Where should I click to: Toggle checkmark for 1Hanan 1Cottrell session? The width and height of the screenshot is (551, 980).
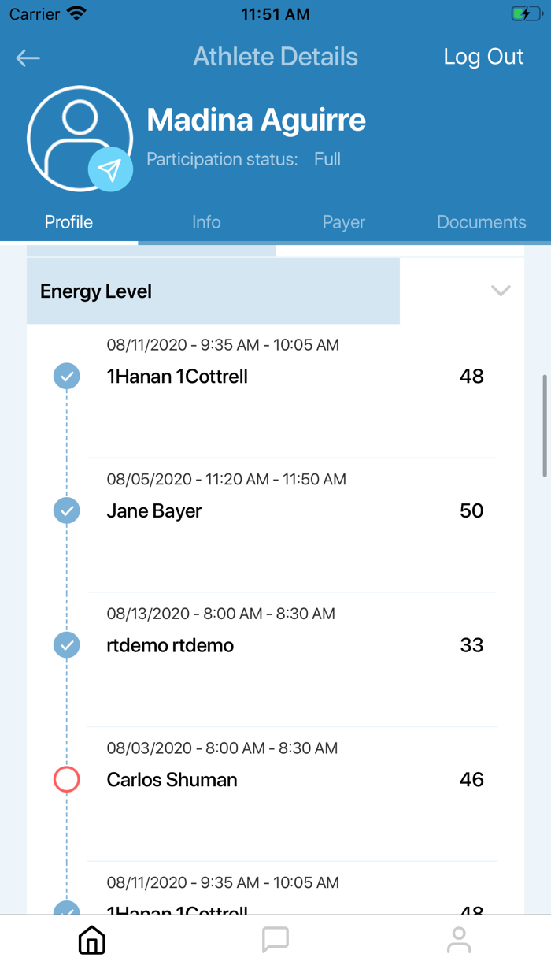67,377
